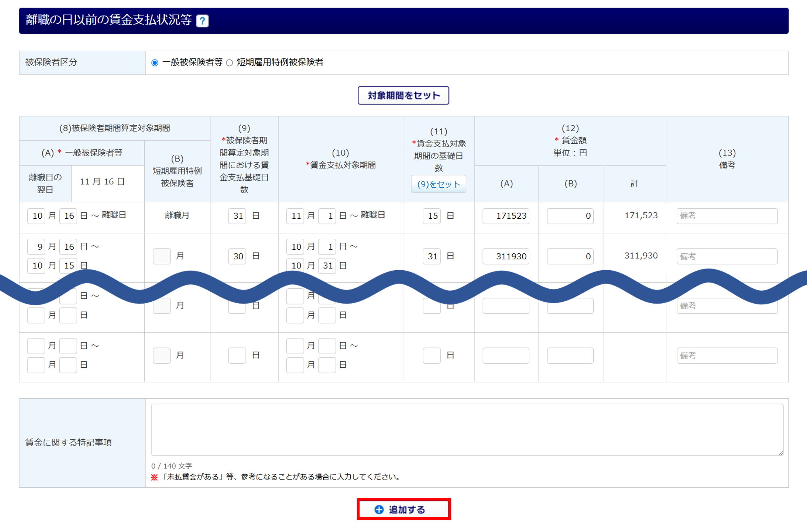The image size is (807, 532).
Task: Click first row (B) wage field showing 0
Action: tap(570, 216)
